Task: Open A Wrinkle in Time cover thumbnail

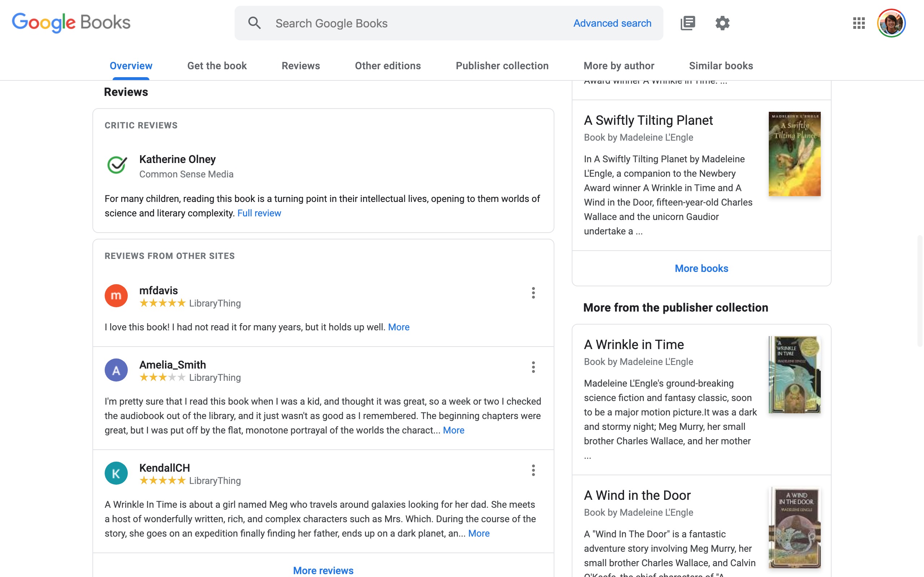Action: [794, 374]
